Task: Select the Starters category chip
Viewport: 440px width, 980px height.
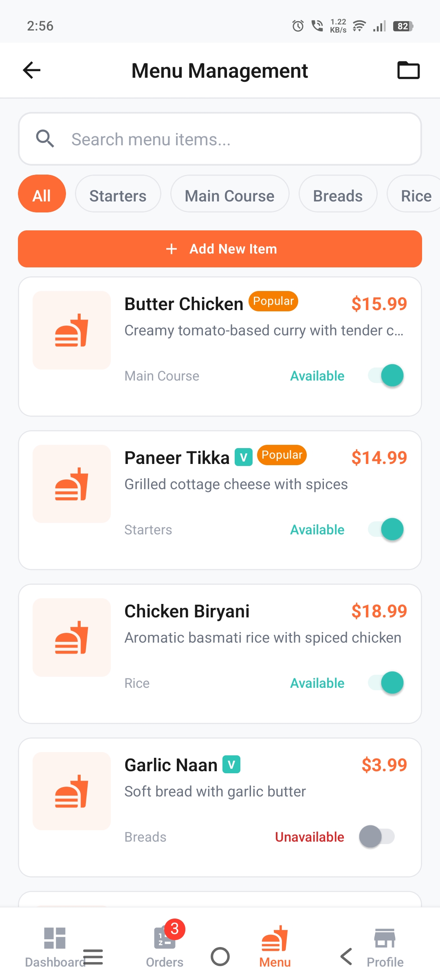Action: click(x=118, y=196)
